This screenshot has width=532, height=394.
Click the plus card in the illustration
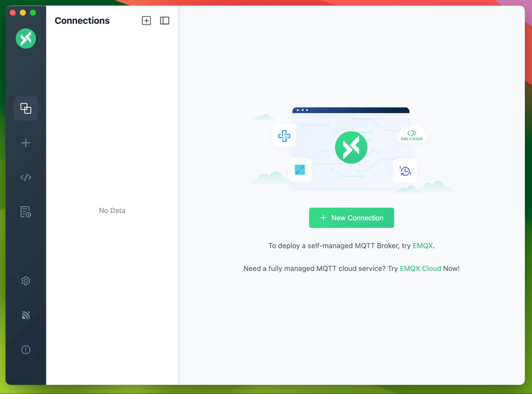pos(285,136)
